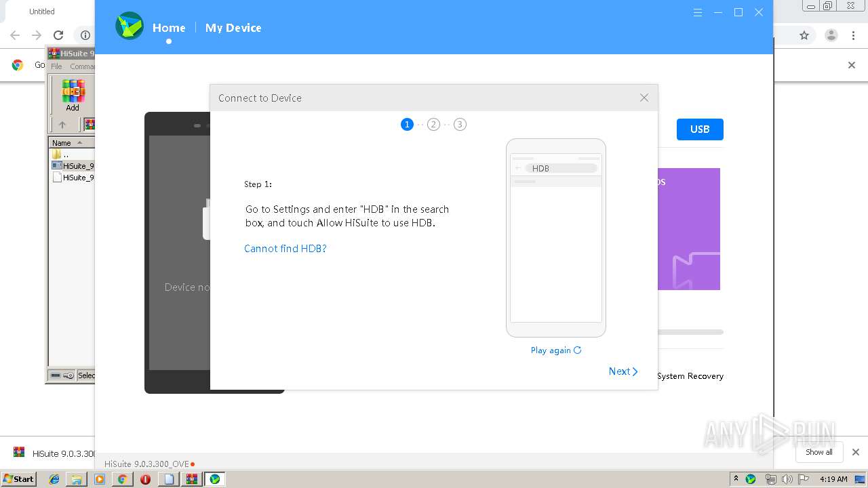This screenshot has width=868, height=488.
Task: Click the site information icon in Chrome
Action: [x=85, y=35]
